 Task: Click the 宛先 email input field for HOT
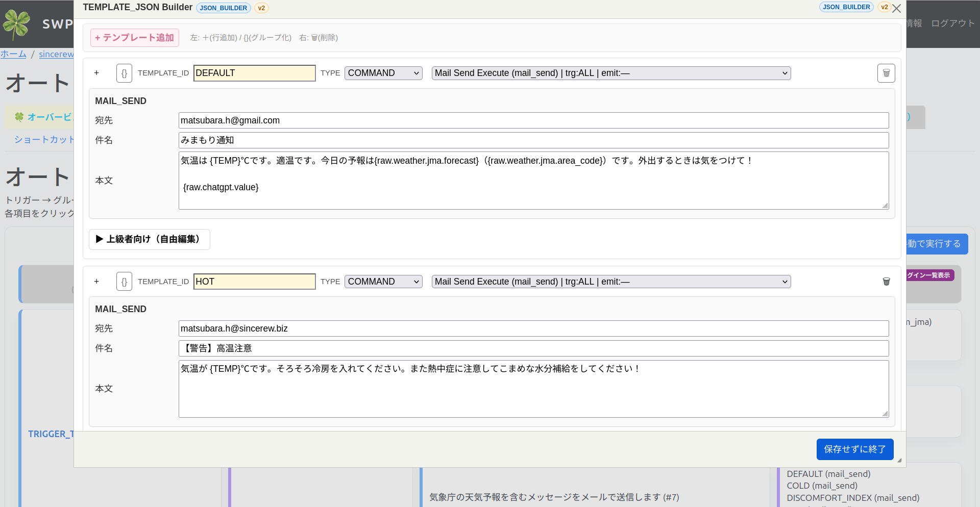(533, 328)
